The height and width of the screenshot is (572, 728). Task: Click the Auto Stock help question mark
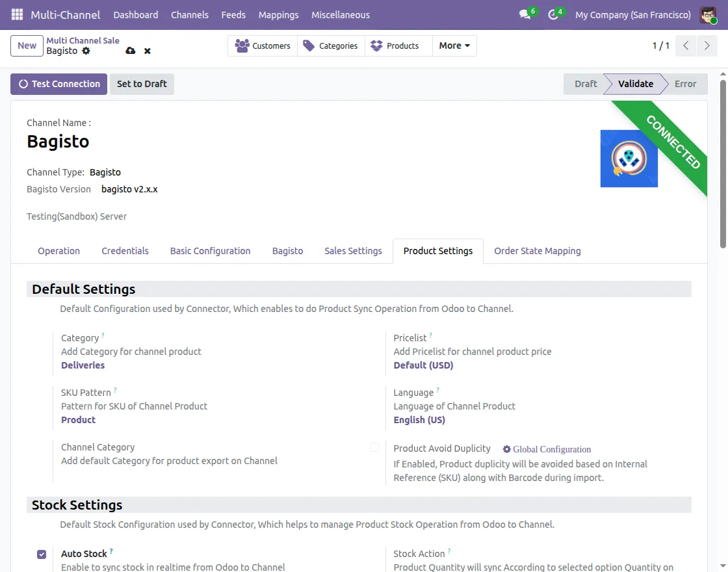pos(111,551)
